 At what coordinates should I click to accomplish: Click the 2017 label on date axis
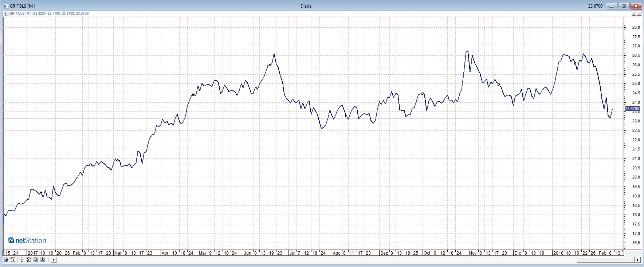(33, 253)
